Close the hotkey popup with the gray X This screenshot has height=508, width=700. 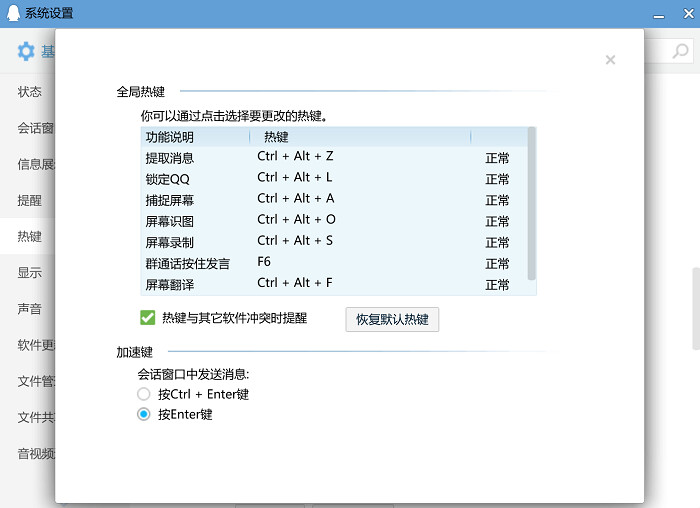[x=610, y=60]
